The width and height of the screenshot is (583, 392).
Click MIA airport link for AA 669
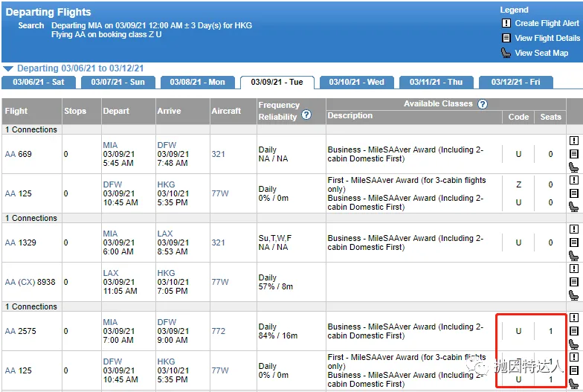[x=110, y=145]
